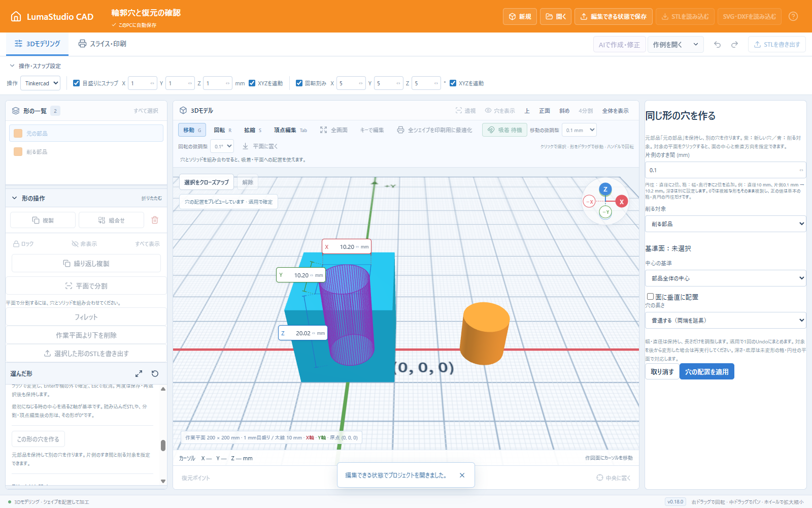Click the LumaStudio CAD home icon
Image resolution: width=812 pixels, height=508 pixels.
16,16
